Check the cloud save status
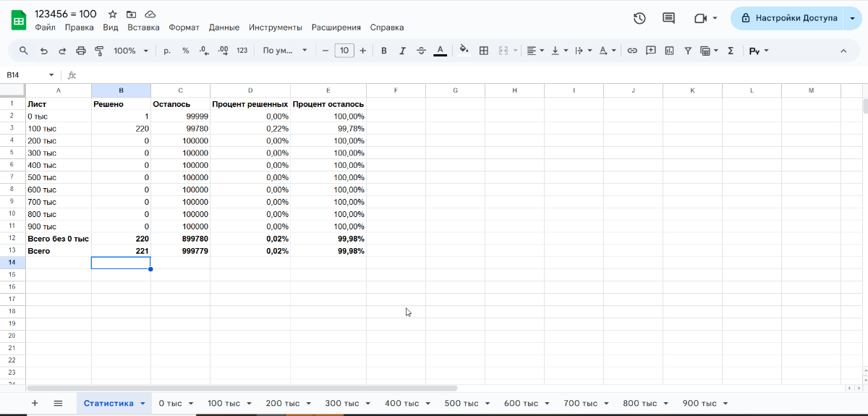Screen dimensions: 868x416 [x=150, y=14]
